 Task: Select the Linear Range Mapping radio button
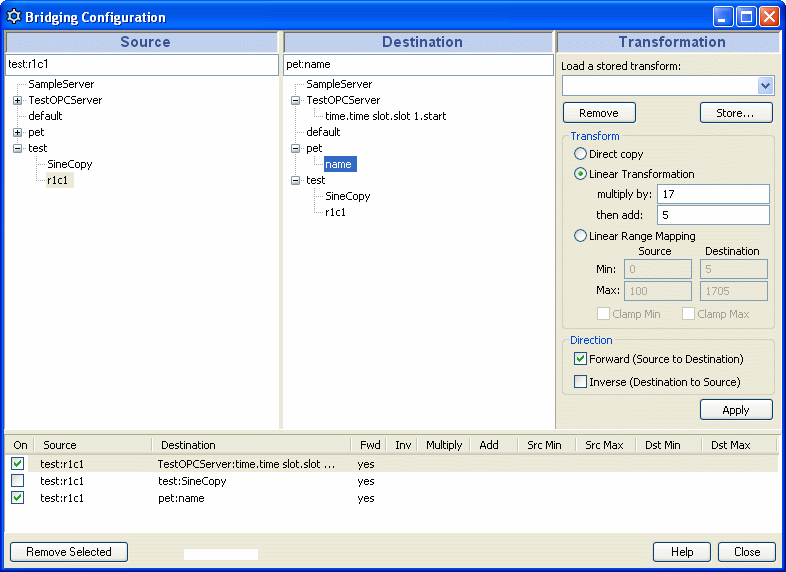coord(580,236)
